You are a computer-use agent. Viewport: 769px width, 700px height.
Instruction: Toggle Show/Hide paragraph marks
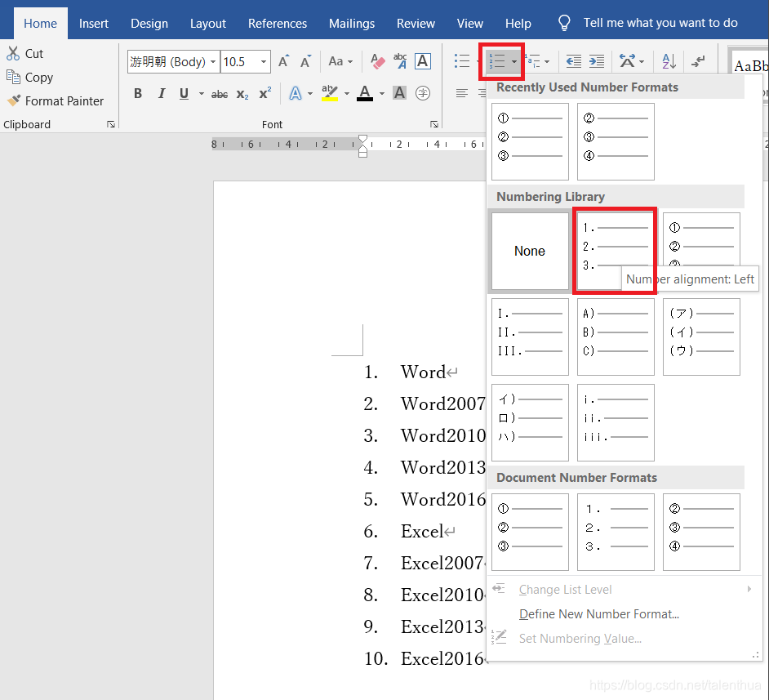pyautogui.click(x=697, y=61)
